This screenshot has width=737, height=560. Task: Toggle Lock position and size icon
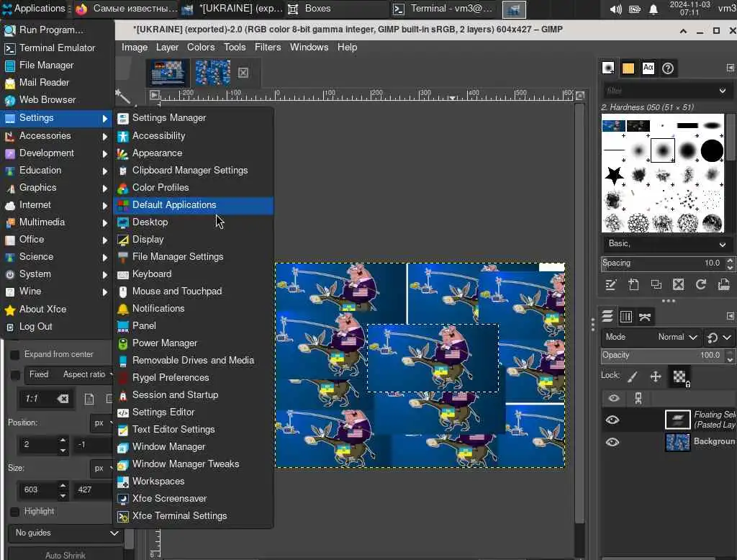[x=656, y=376]
